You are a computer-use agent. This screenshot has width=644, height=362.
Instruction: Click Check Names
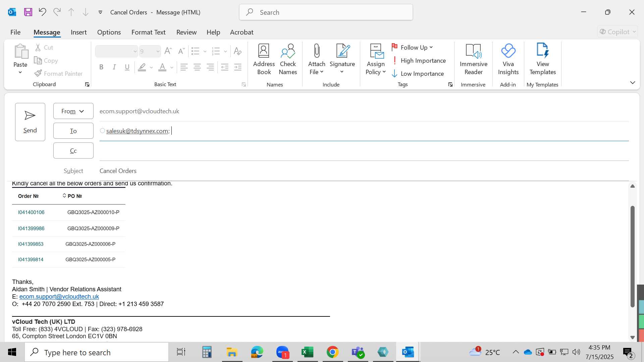click(288, 60)
